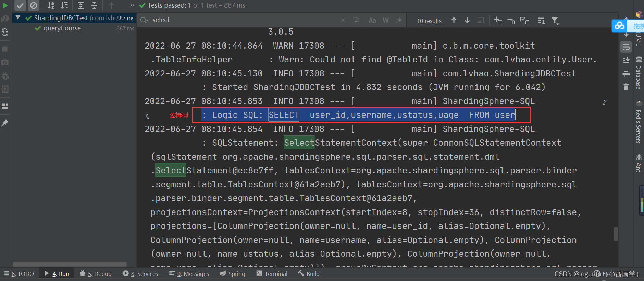Clear the search text with X
The width and height of the screenshot is (644, 281).
343,20
